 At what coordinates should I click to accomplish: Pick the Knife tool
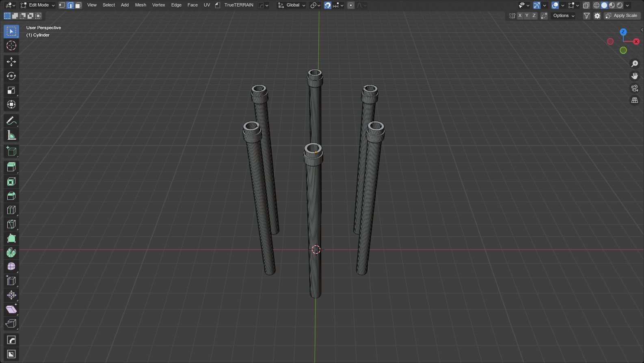click(11, 224)
